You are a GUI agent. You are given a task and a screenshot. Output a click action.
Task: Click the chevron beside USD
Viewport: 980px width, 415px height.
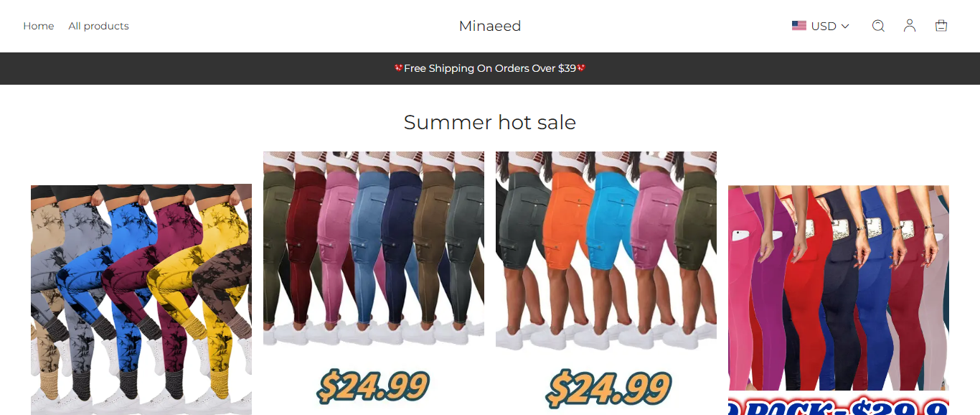click(845, 27)
